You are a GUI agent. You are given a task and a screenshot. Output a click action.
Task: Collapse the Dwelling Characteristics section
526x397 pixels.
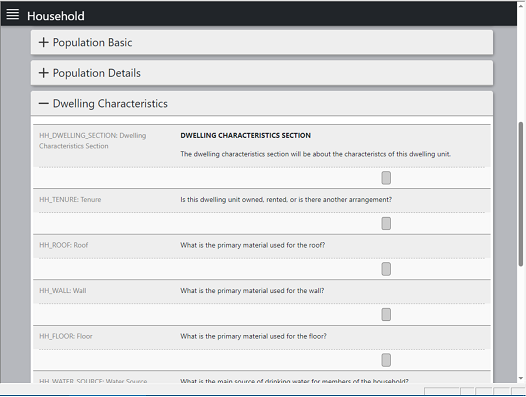(262, 103)
